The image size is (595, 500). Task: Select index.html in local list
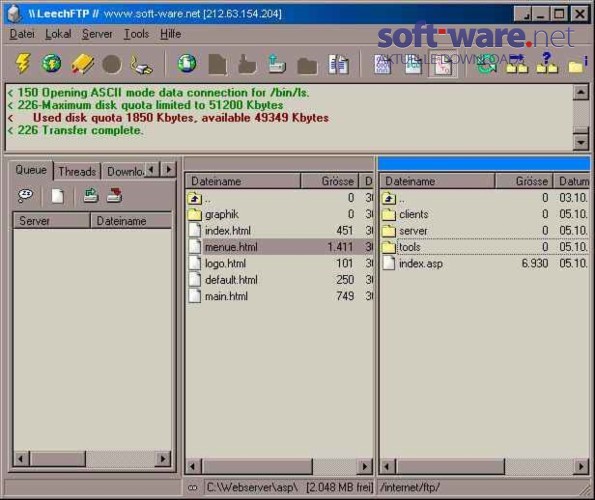[x=228, y=231]
